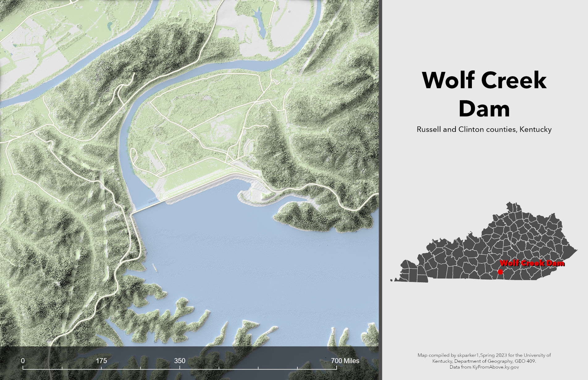Click the 'Map compiled by skparker1' credit line
This screenshot has height=380, width=588.
click(484, 355)
